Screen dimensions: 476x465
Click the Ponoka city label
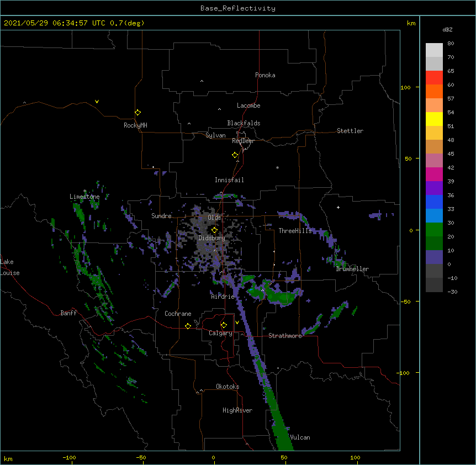click(x=265, y=75)
